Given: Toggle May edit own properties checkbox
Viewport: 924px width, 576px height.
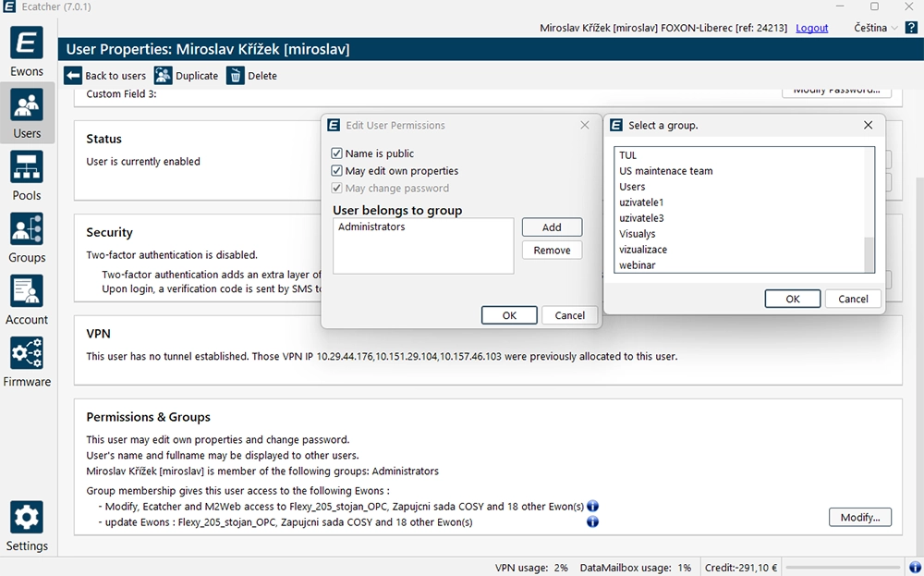Looking at the screenshot, I should pos(337,171).
